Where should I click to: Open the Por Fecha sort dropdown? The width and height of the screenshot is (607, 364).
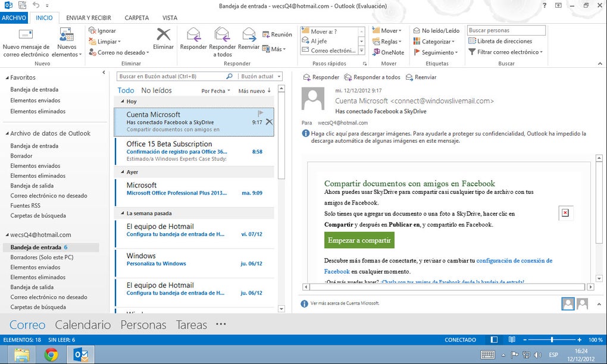215,91
